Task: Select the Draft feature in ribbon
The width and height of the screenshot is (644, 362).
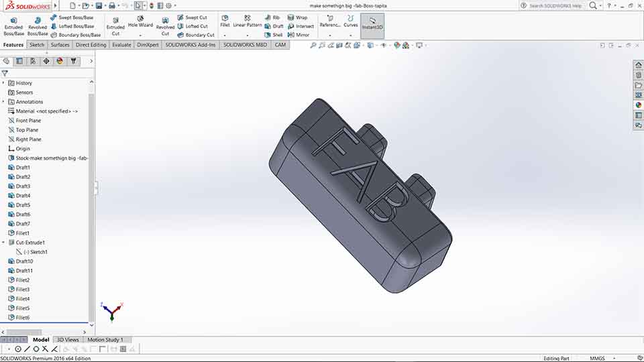Action: coord(274,26)
